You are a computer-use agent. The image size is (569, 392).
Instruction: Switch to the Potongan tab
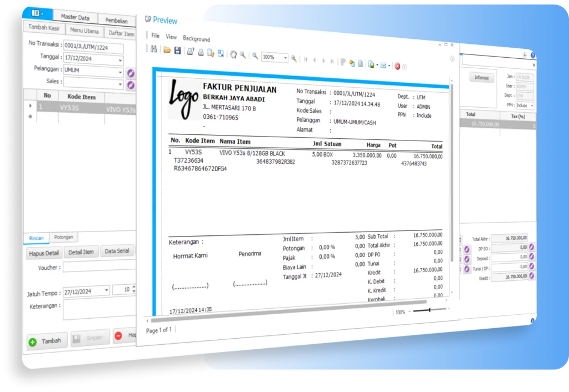coord(63,237)
